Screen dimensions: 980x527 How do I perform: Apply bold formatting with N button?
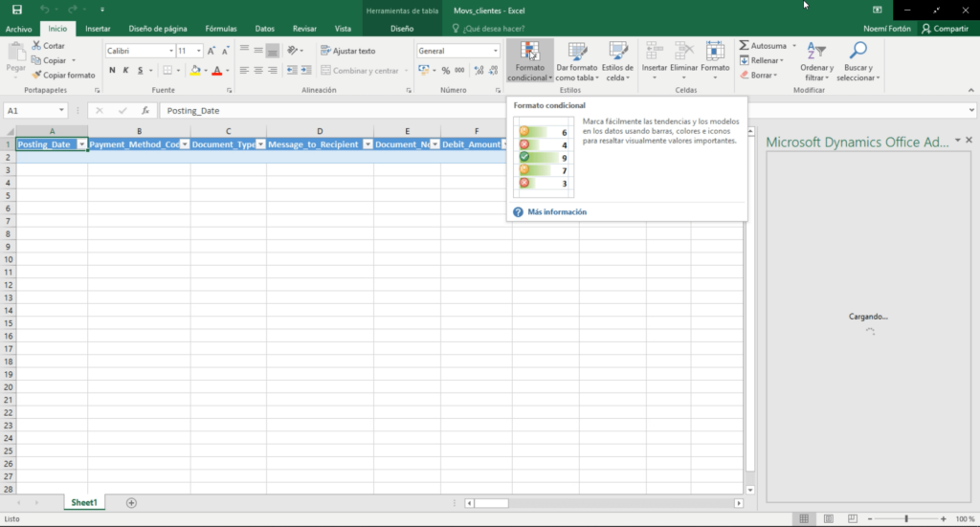coord(112,70)
